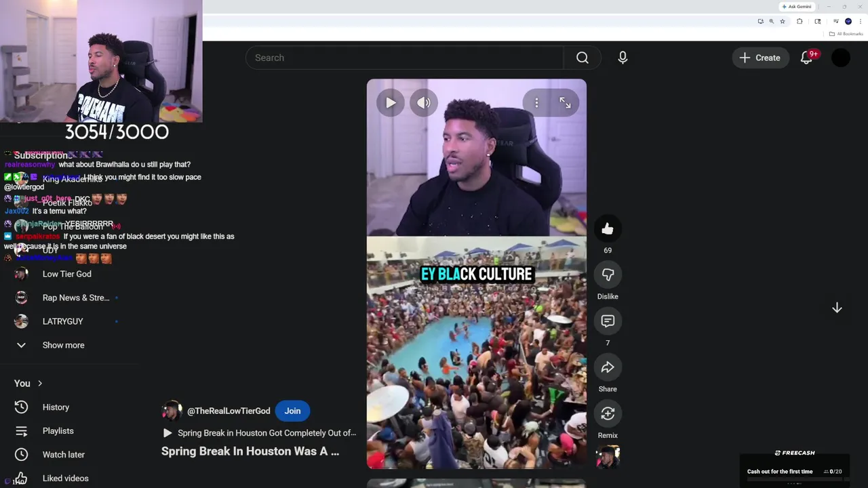The image size is (868, 488).
Task: Open the Shorts three-dot options menu
Action: [x=536, y=103]
